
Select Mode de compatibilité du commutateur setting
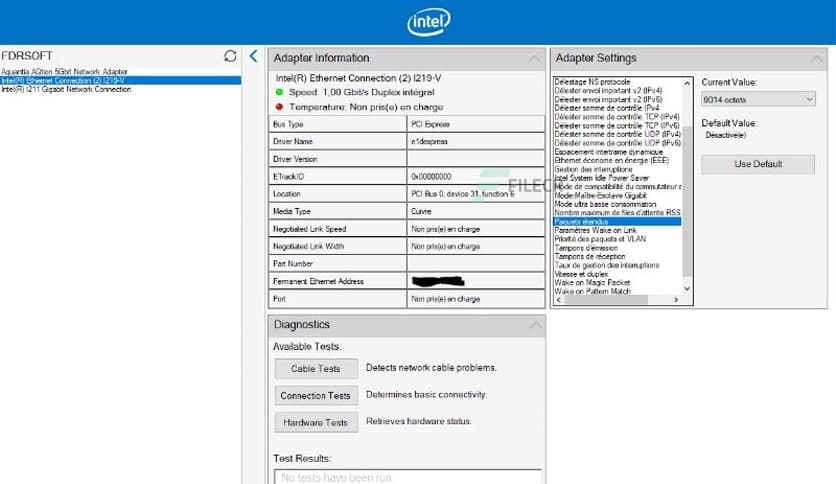[x=617, y=187]
